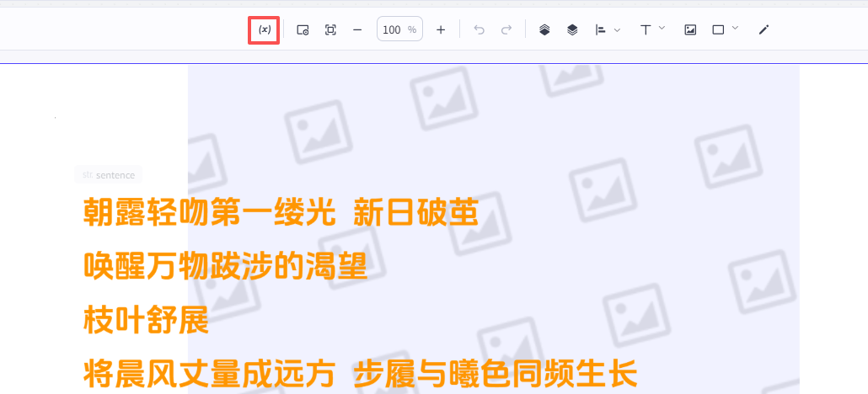Undo the last action
This screenshot has width=868, height=394.
click(480, 29)
